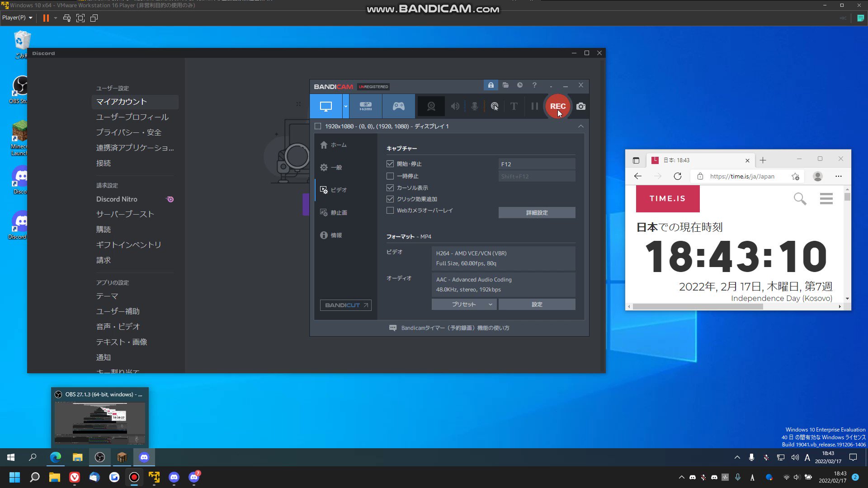Select マイアカウント in Discord settings

pos(135,102)
